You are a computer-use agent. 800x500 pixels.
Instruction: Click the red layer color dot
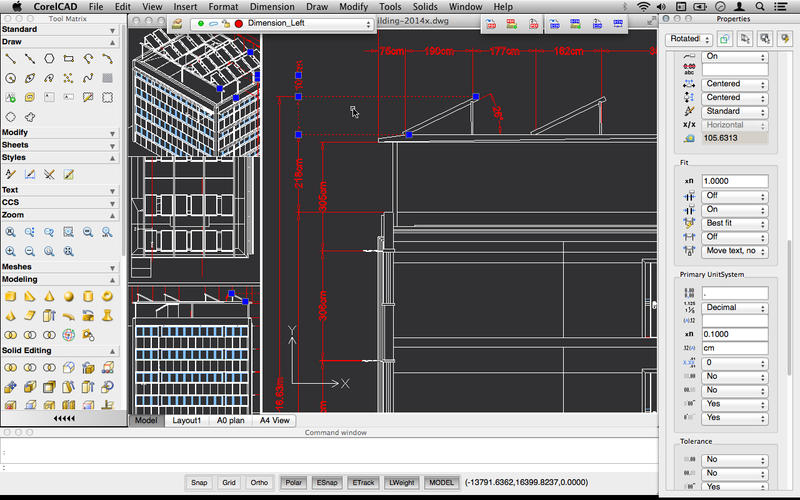click(x=239, y=23)
